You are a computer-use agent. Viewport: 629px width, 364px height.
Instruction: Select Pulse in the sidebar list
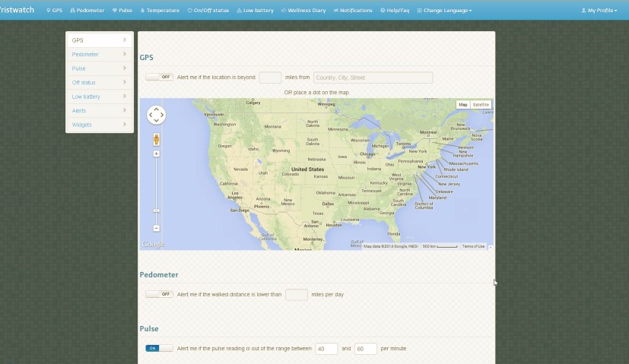(x=100, y=68)
